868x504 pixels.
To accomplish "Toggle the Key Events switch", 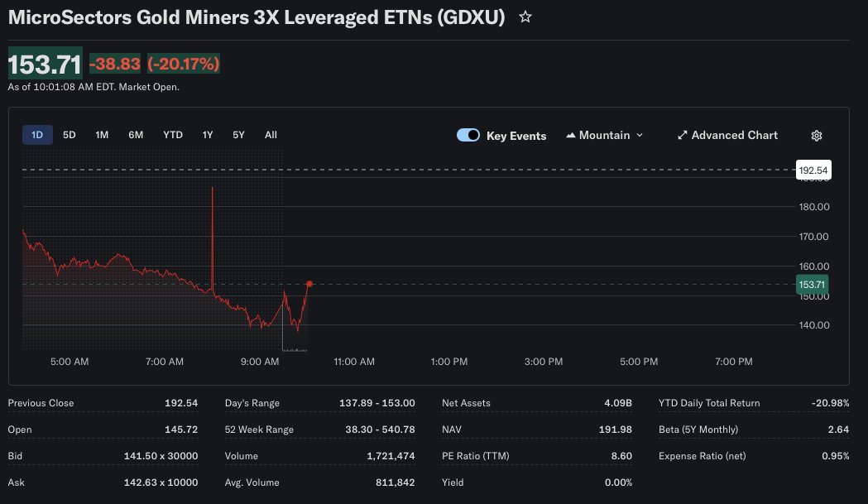I will click(468, 135).
